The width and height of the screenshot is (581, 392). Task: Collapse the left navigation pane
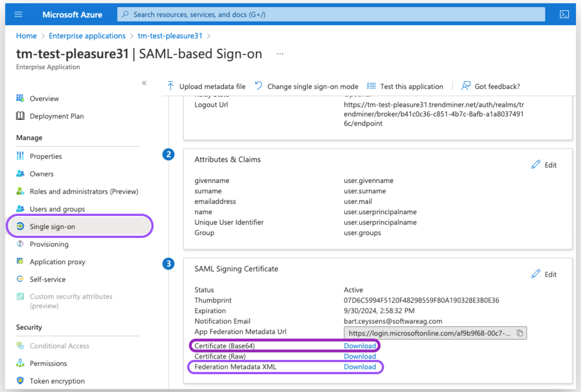point(144,83)
